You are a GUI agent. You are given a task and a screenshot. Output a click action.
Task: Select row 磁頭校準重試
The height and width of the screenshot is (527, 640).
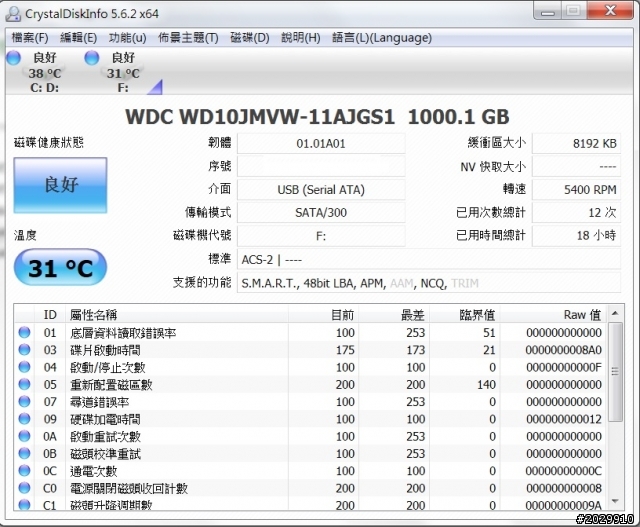coord(310,454)
